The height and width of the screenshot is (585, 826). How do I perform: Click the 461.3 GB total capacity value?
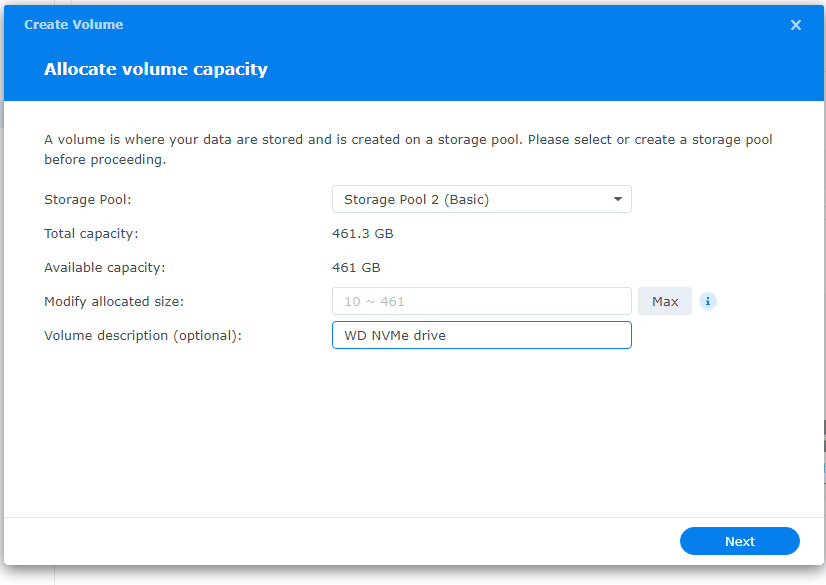click(361, 233)
